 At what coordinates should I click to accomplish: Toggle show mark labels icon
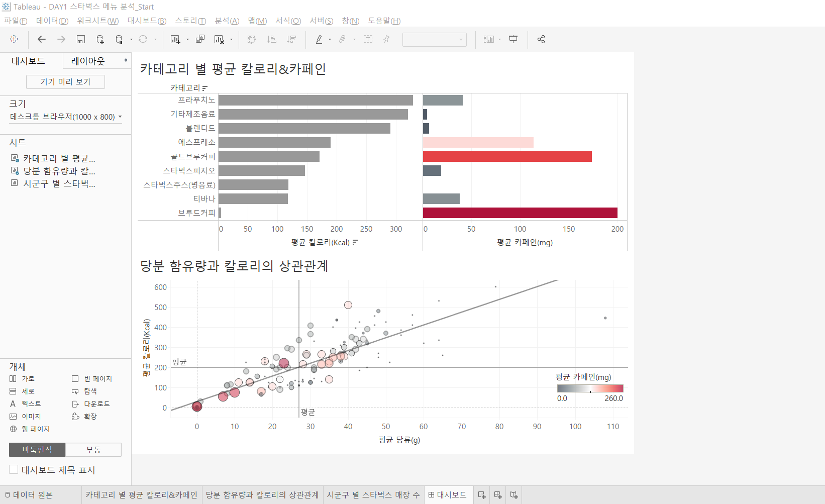pyautogui.click(x=368, y=39)
